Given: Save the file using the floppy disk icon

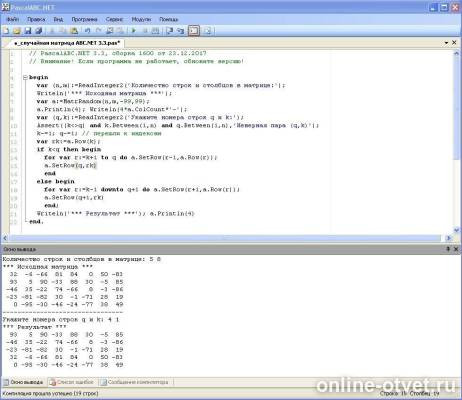Looking at the screenshot, I should 28,31.
